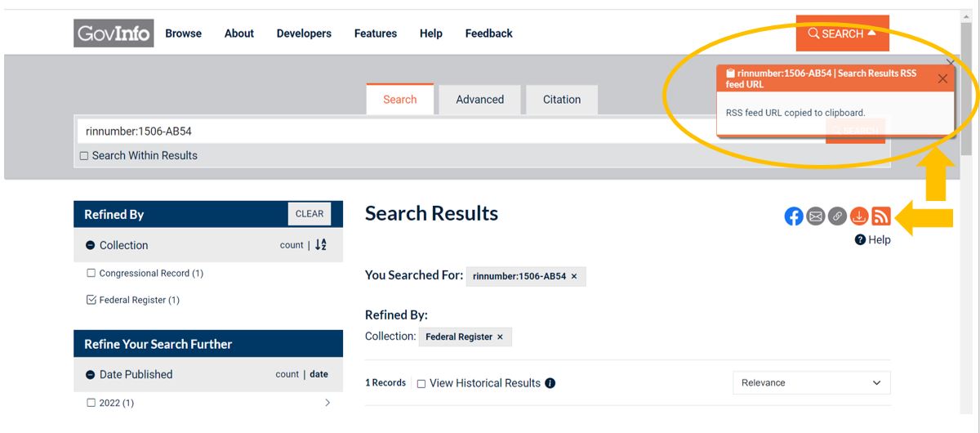Download the search results
This screenshot has width=980, height=433.
coord(858,216)
